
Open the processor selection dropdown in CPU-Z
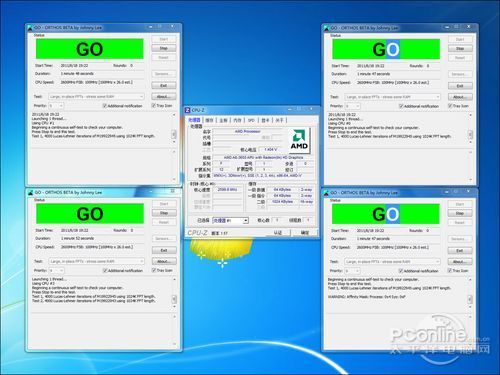[230, 221]
